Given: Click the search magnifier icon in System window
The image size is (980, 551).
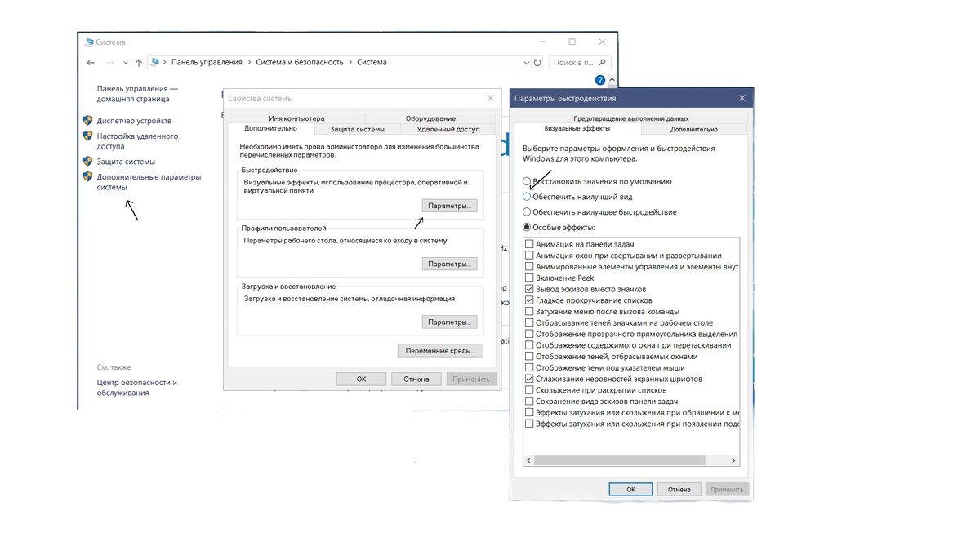Looking at the screenshot, I should [603, 62].
